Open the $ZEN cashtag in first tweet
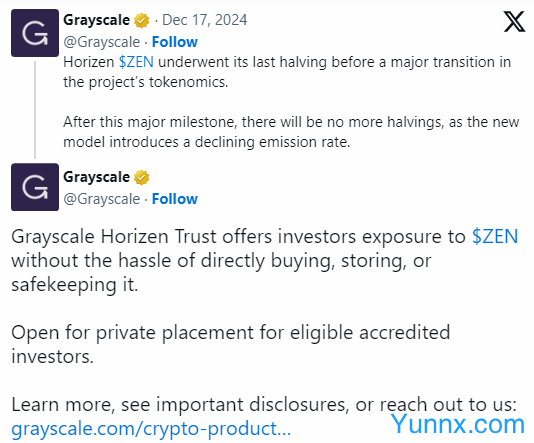The width and height of the screenshot is (534, 443). (x=136, y=62)
